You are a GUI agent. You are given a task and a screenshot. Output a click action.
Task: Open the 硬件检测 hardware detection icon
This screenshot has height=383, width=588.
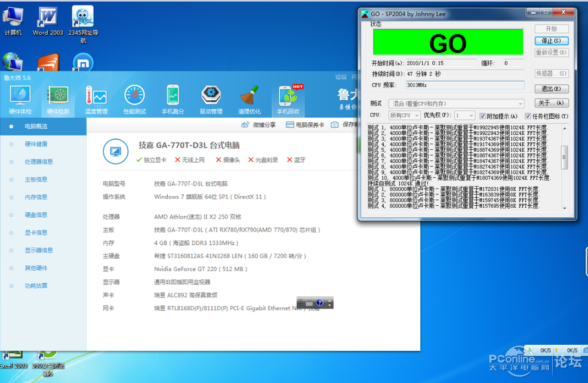click(x=58, y=99)
